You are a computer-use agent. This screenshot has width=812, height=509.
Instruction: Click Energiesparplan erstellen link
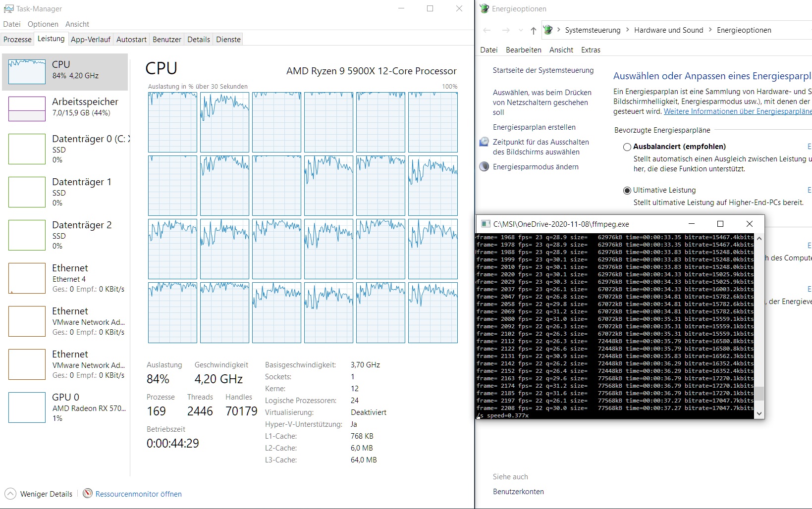[x=534, y=127]
